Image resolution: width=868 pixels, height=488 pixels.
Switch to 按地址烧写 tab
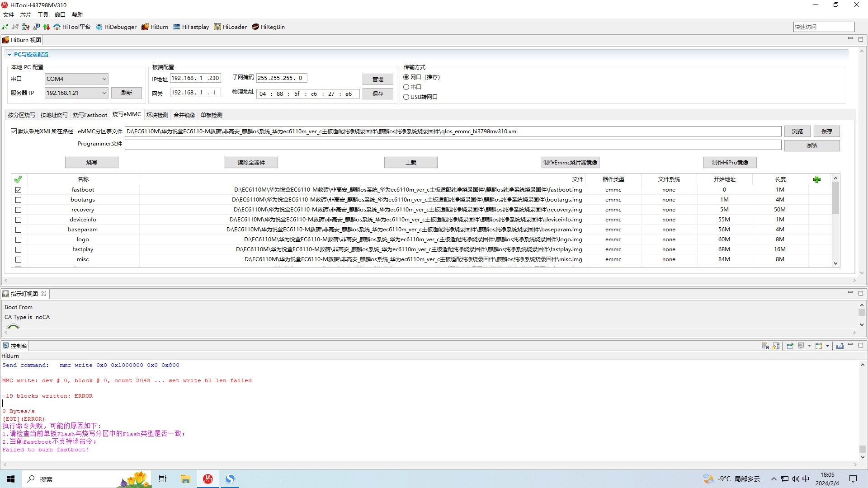click(x=54, y=115)
